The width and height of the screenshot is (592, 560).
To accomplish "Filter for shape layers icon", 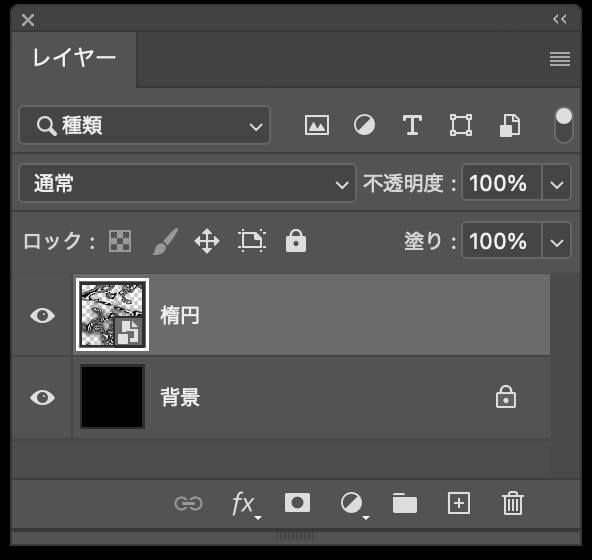I will pos(461,125).
